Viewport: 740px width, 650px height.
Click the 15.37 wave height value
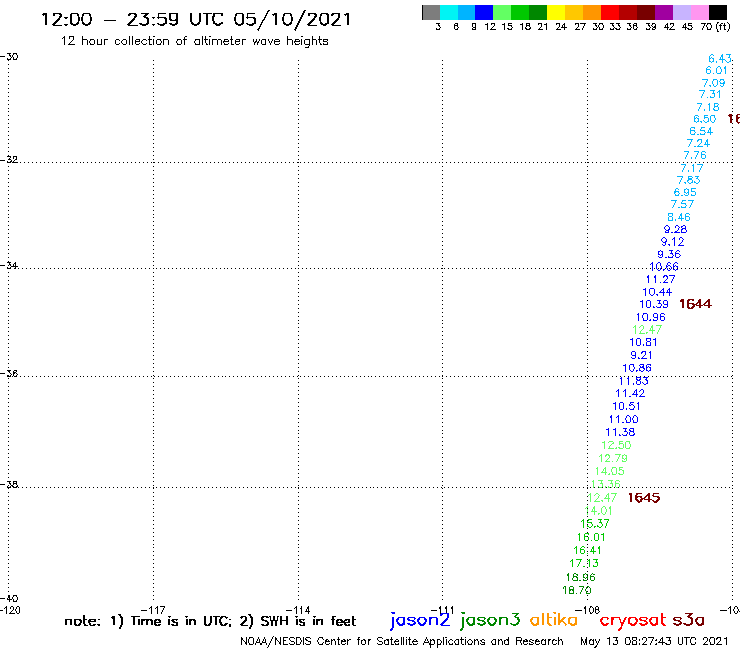coord(595,524)
